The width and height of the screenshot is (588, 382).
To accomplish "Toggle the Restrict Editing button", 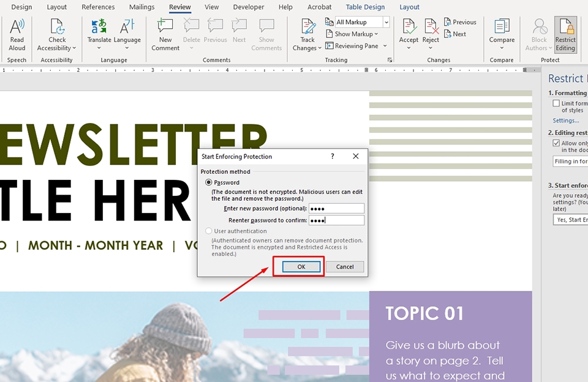I will coord(565,34).
